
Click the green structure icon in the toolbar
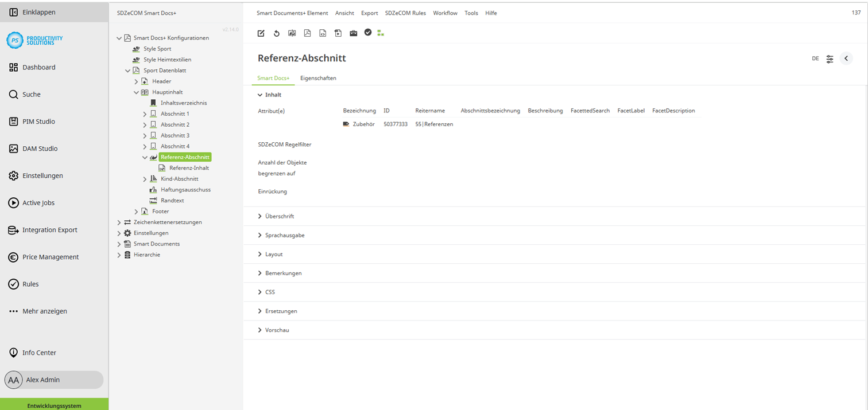(x=381, y=33)
